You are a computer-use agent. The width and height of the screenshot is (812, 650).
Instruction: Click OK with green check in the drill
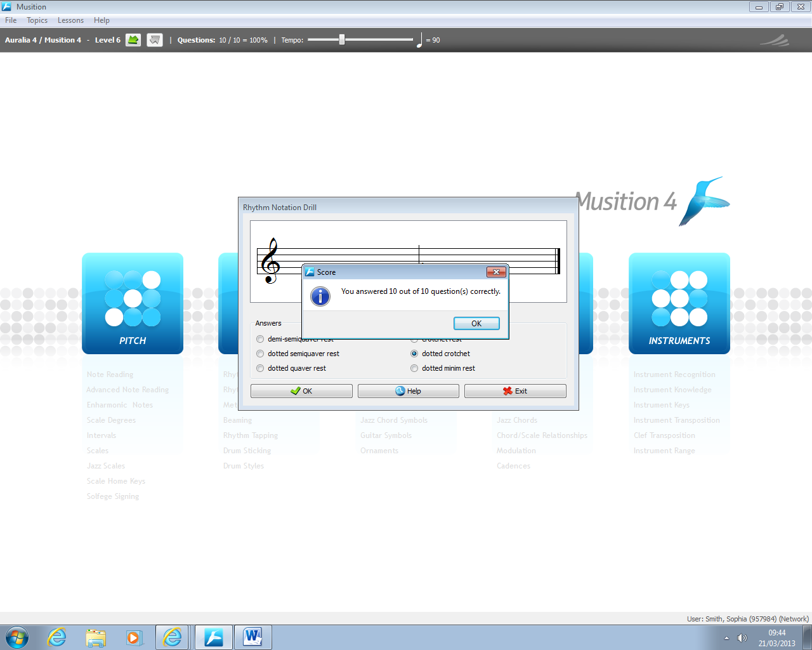[301, 391]
